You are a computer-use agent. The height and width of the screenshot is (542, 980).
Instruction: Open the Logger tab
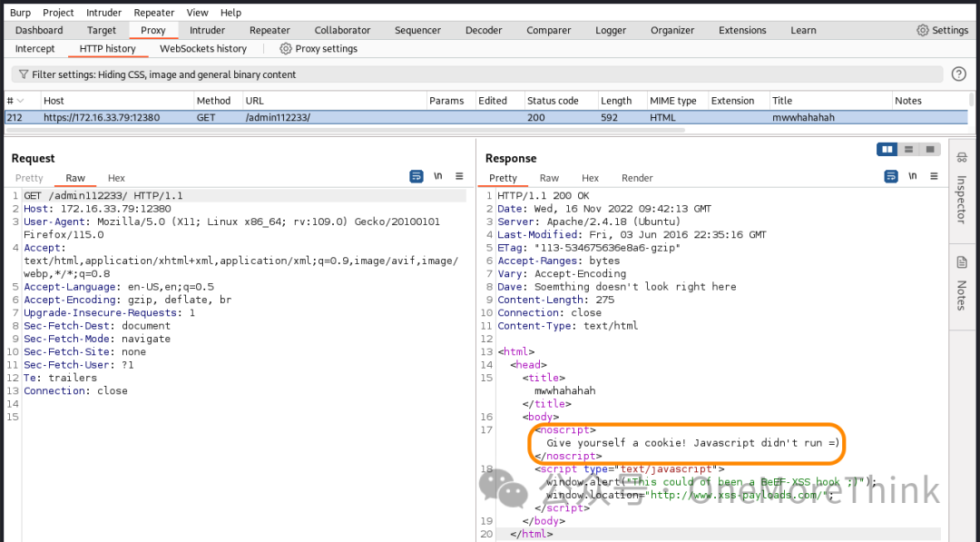[x=611, y=30]
